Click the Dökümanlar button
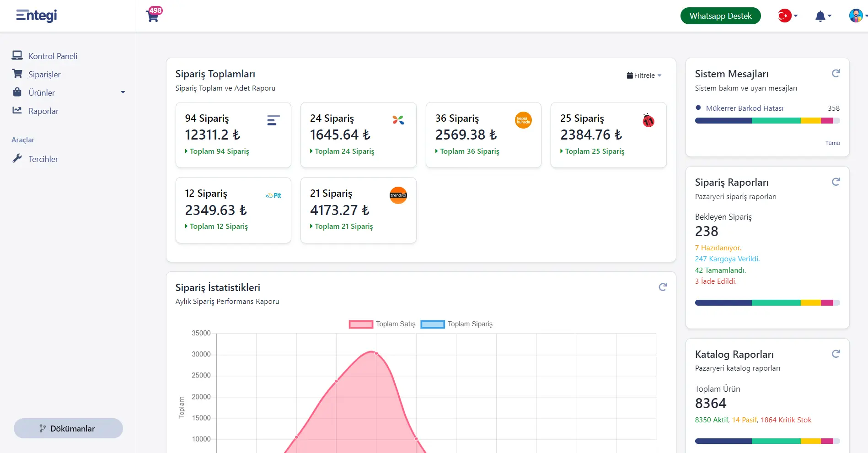Viewport: 868px width, 453px height. [68, 428]
